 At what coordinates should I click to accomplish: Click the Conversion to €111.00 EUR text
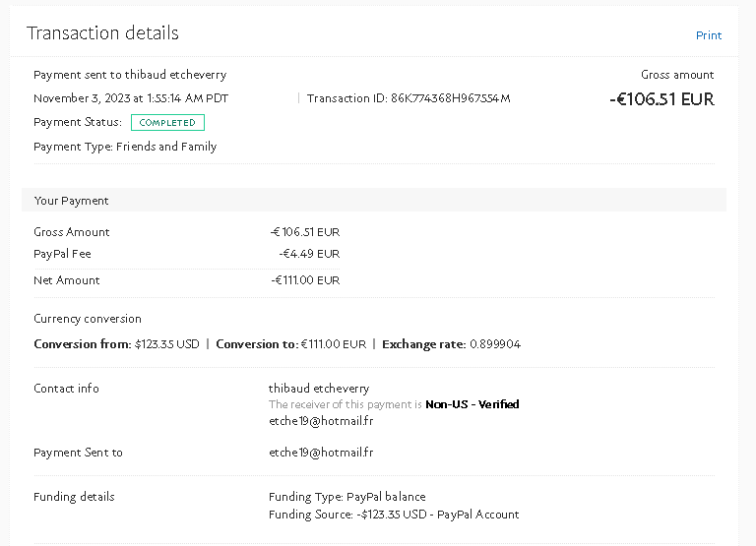click(x=290, y=344)
